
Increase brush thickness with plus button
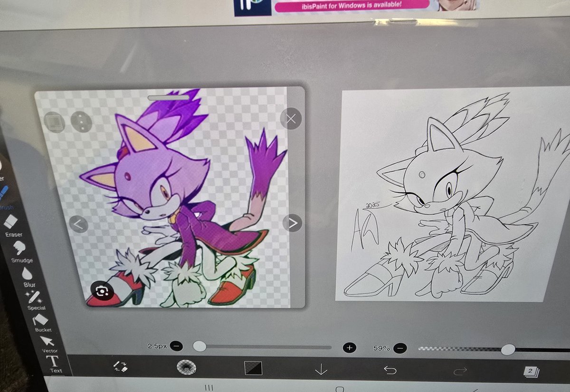point(349,348)
